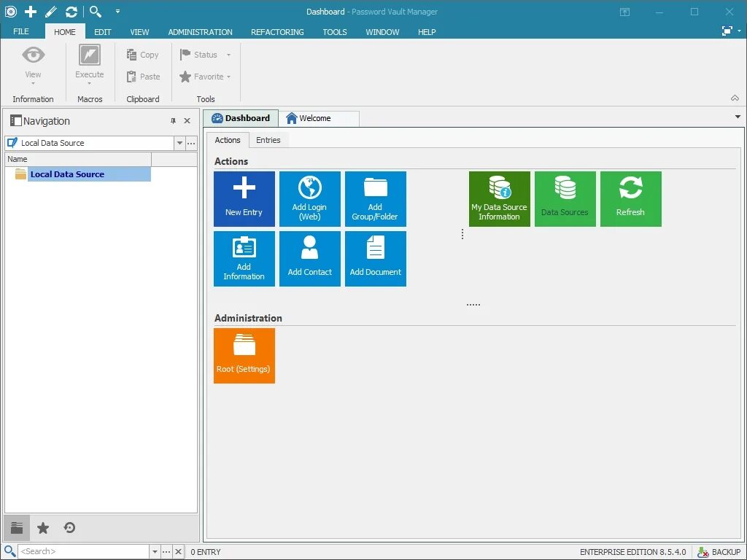Click the Execute macro icon
747x560 pixels.
coord(90,55)
